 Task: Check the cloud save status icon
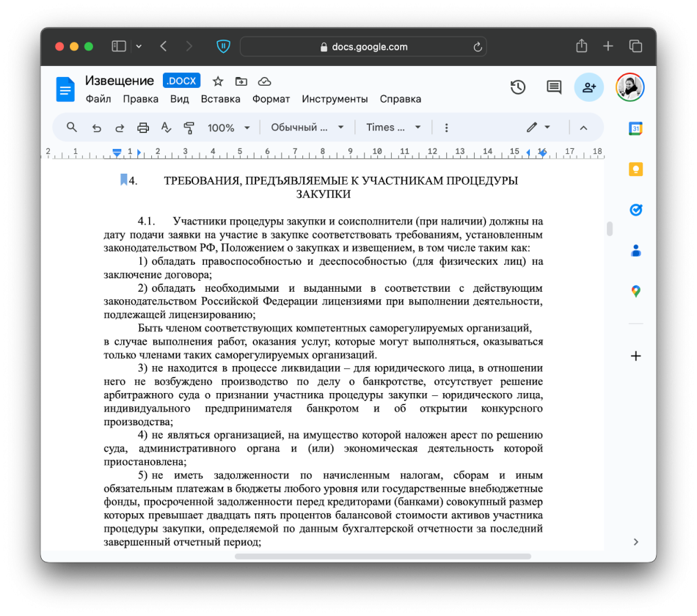point(264,81)
